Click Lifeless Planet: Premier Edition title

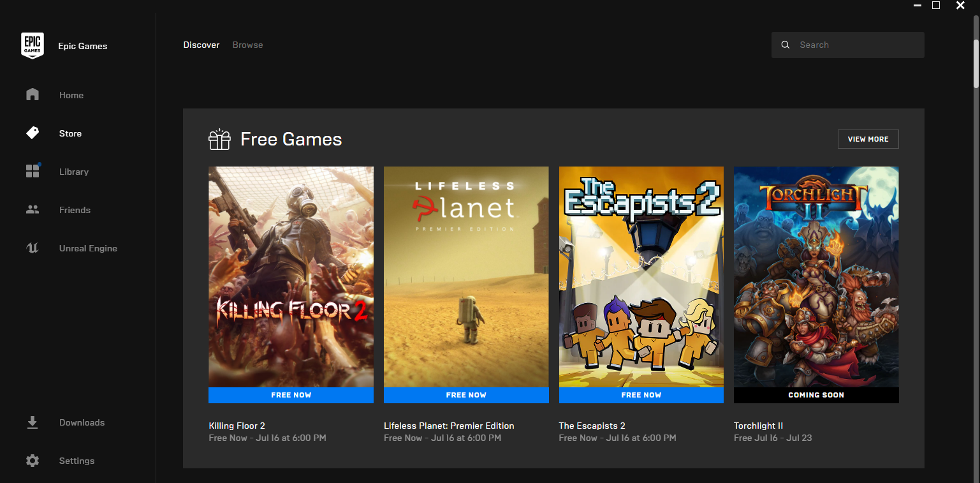click(449, 426)
